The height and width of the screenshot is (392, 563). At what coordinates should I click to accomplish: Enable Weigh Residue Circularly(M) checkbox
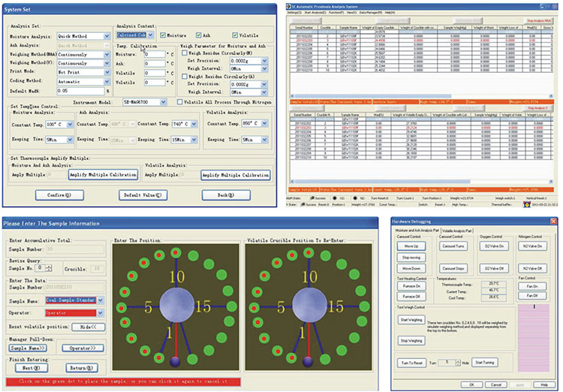coord(185,53)
